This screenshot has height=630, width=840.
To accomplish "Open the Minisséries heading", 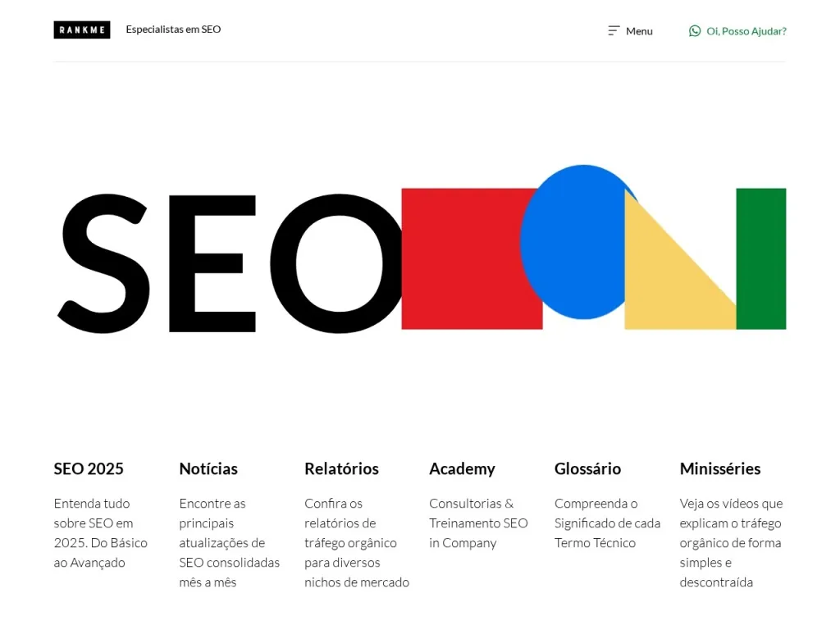I will tap(720, 468).
